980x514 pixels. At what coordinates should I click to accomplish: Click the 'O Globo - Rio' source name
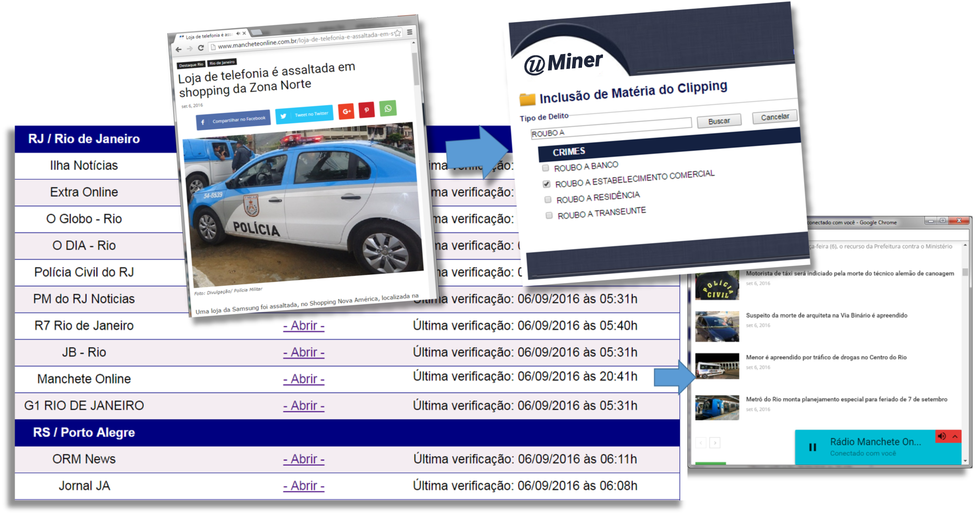pyautogui.click(x=84, y=219)
